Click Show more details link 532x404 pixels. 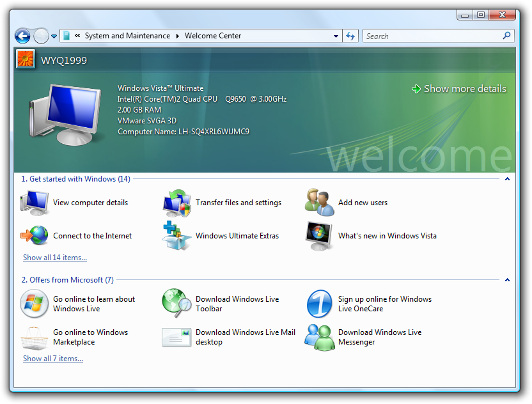tap(465, 89)
